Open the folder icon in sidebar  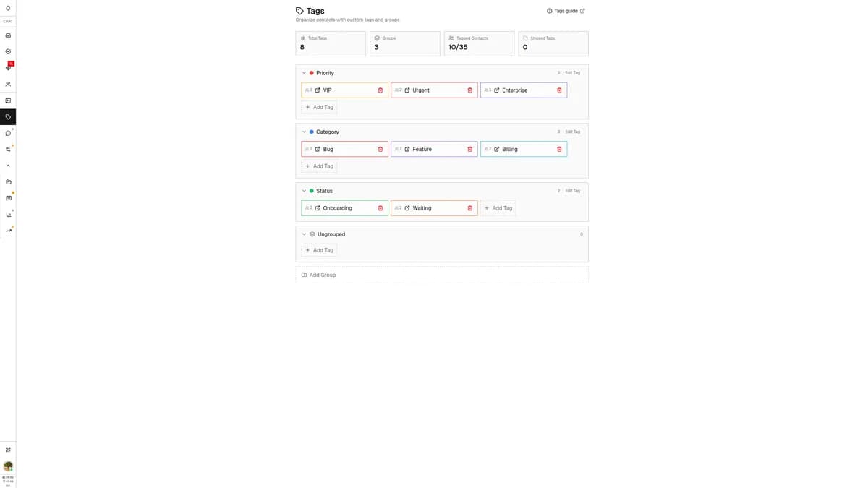(x=8, y=181)
